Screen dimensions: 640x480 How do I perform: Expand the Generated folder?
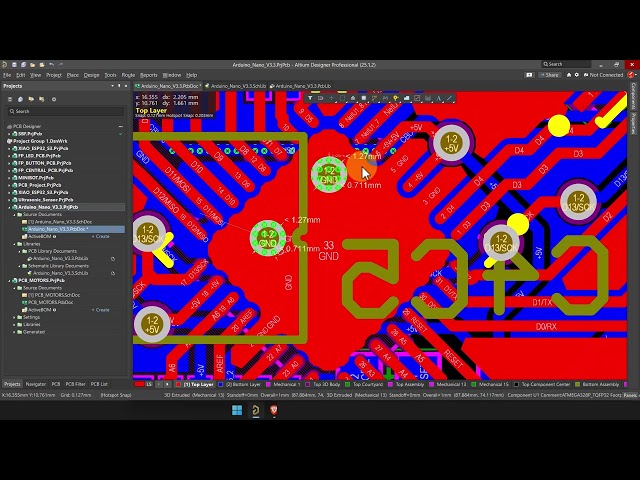[15, 332]
